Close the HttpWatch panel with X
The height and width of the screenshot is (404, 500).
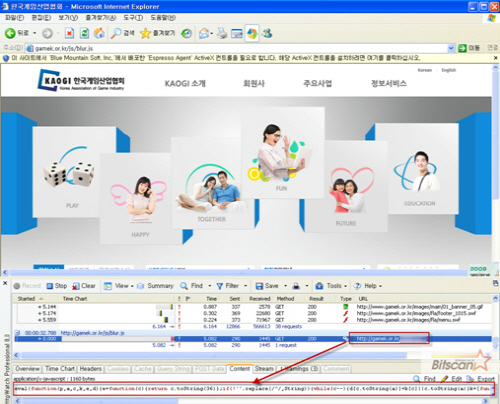click(5, 283)
